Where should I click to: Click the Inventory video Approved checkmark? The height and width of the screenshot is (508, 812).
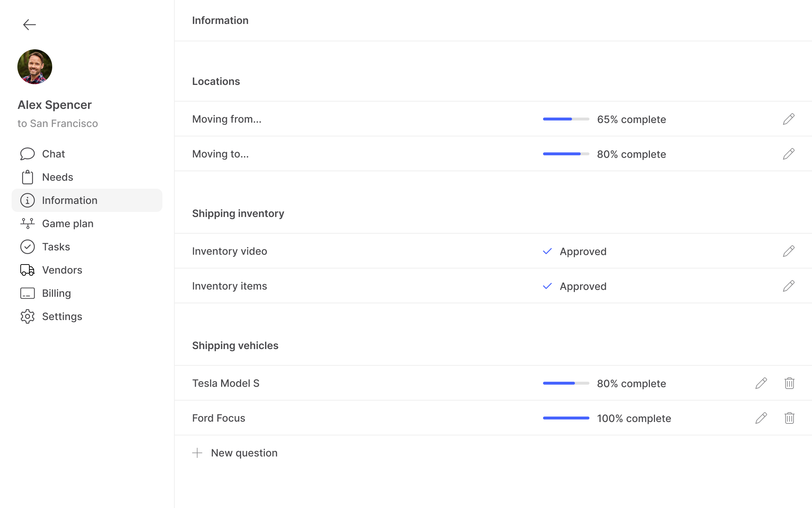tap(547, 251)
